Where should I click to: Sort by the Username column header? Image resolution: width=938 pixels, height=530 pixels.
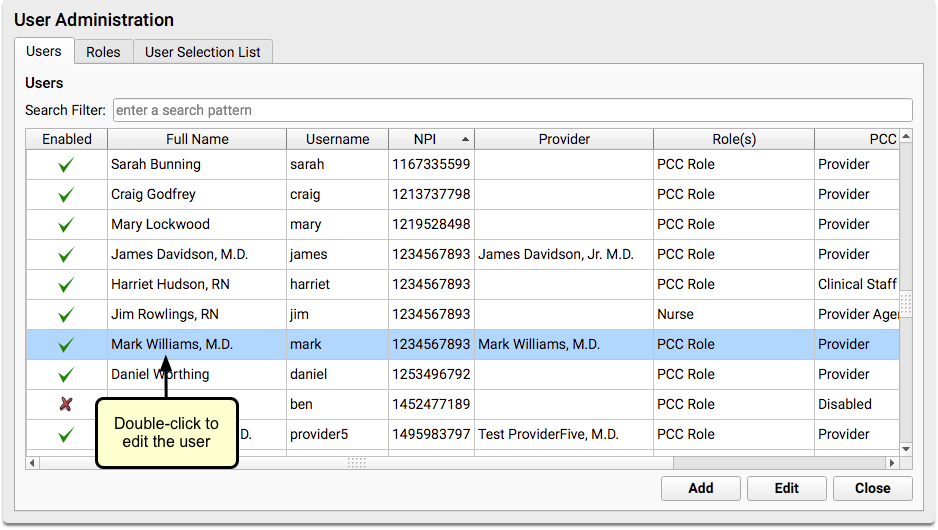[x=337, y=139]
